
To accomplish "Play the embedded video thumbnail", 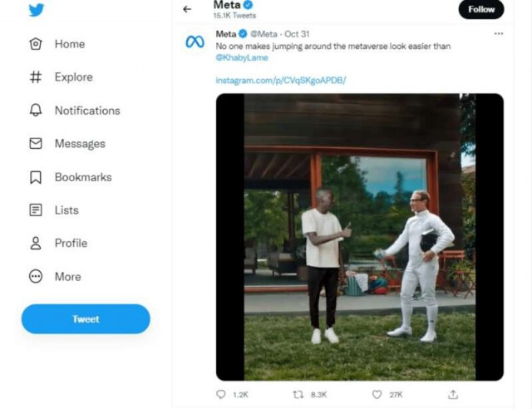I will (360, 237).
